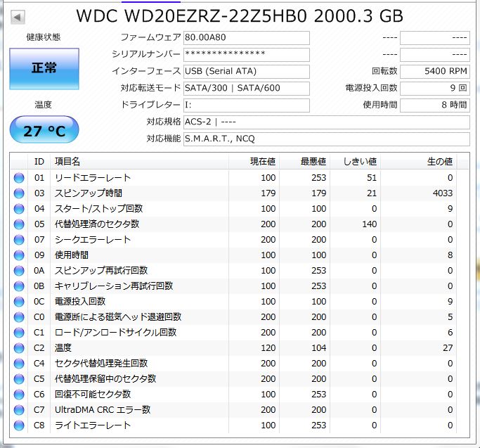Select the ライトエラーレート attribute name
The width and height of the screenshot is (480, 448).
point(93,425)
